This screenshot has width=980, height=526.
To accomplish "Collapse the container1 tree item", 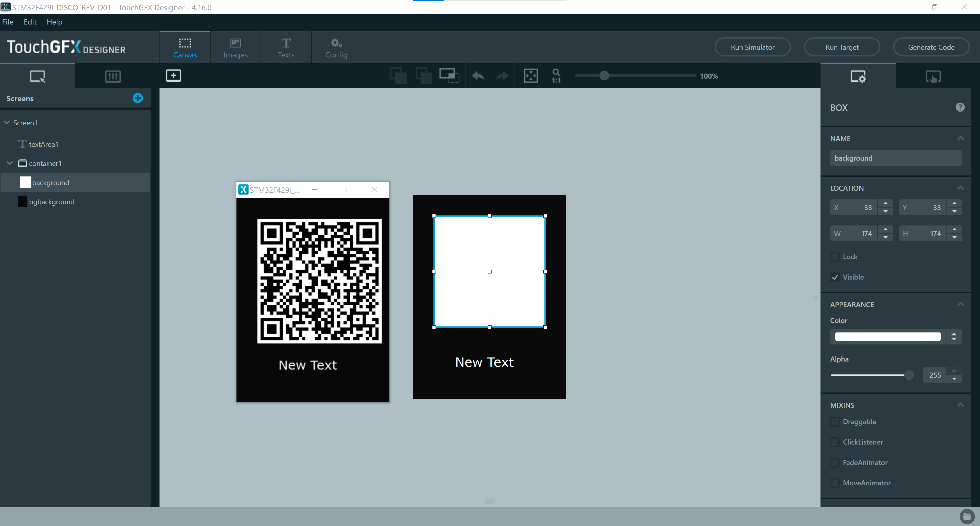I will pos(9,163).
